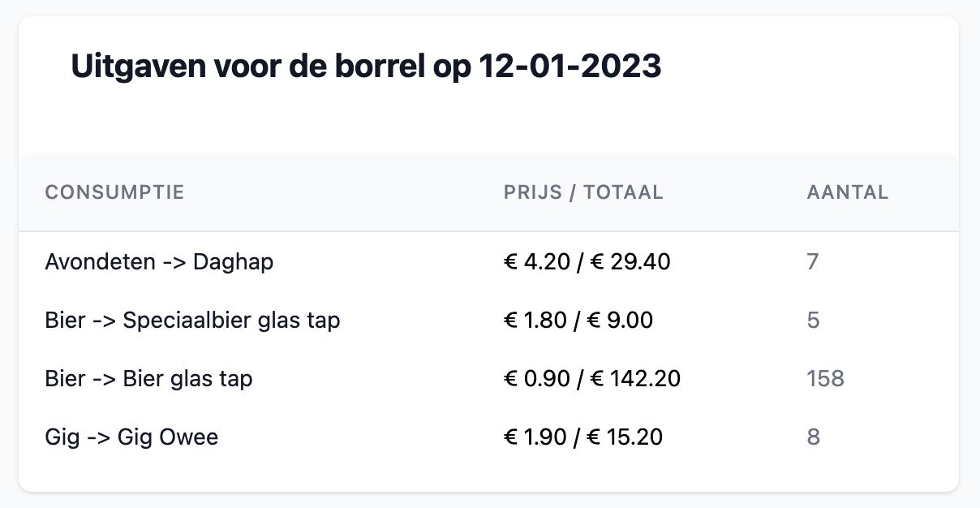Image resolution: width=980 pixels, height=508 pixels.
Task: Click the AANTAL column header
Action: [x=848, y=192]
